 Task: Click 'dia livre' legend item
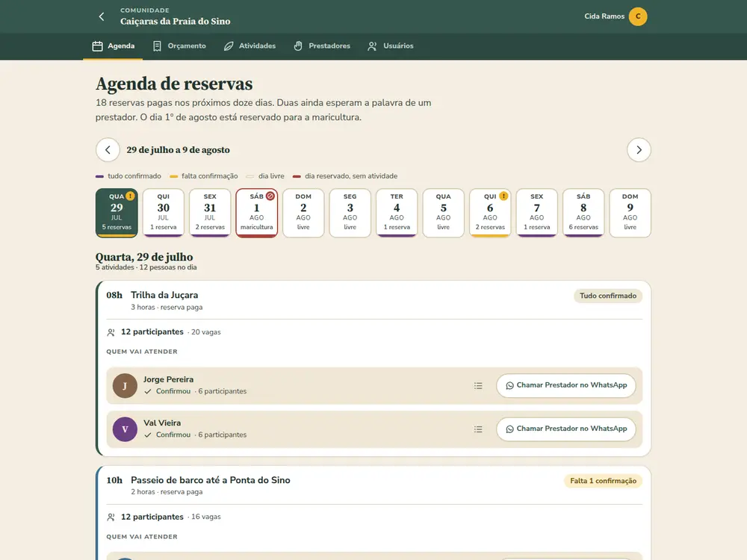coord(265,176)
